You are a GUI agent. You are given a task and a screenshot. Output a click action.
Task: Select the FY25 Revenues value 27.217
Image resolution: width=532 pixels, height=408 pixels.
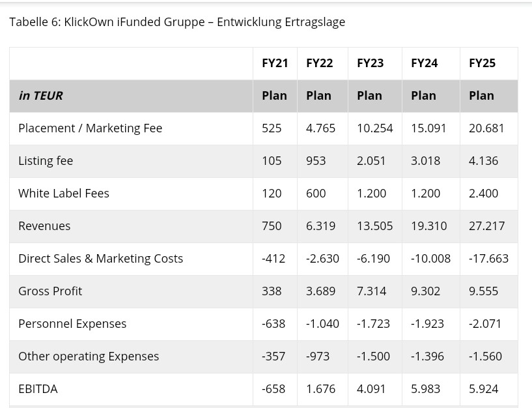tap(486, 226)
